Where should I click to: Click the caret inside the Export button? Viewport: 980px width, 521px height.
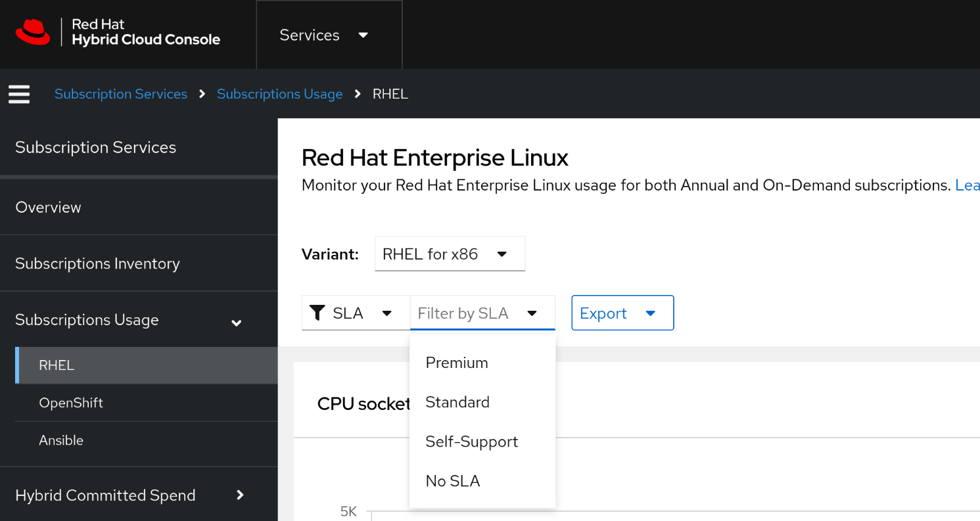[652, 313]
